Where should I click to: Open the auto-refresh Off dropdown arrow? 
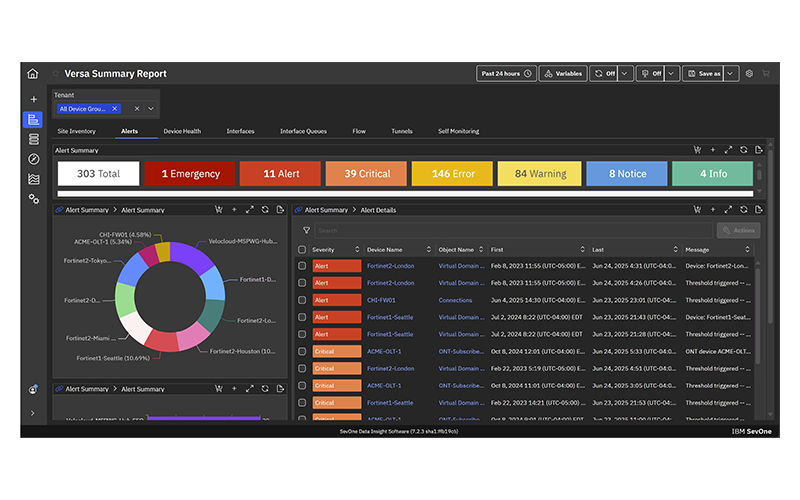(624, 73)
